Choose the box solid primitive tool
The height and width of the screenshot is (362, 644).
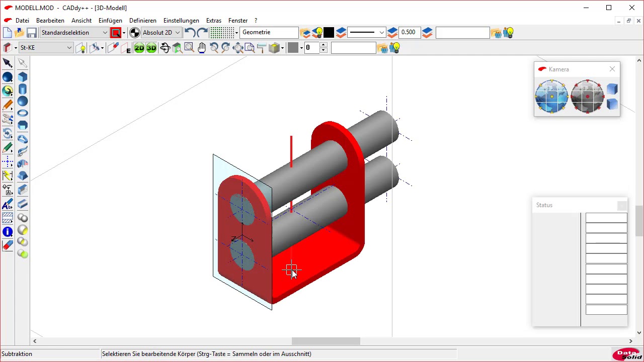point(23,77)
